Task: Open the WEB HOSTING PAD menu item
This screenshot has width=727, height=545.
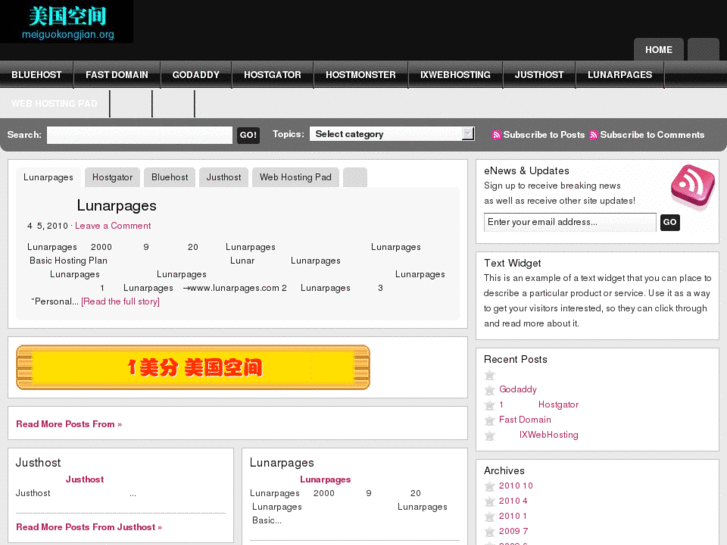Action: pyautogui.click(x=55, y=103)
